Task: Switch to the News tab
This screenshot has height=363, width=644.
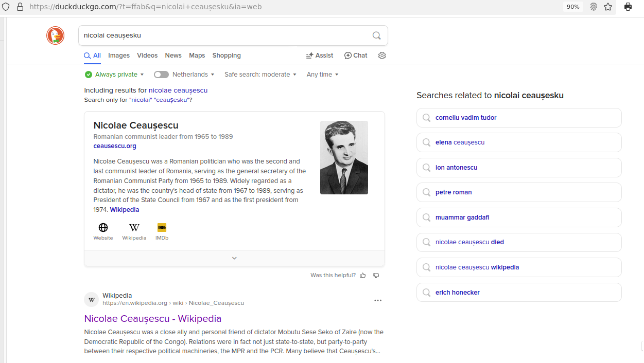Action: (x=173, y=56)
